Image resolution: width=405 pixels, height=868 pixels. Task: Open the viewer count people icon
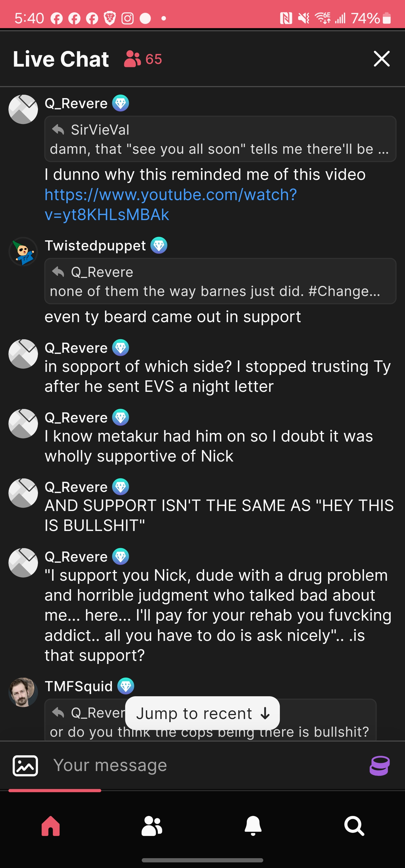132,59
